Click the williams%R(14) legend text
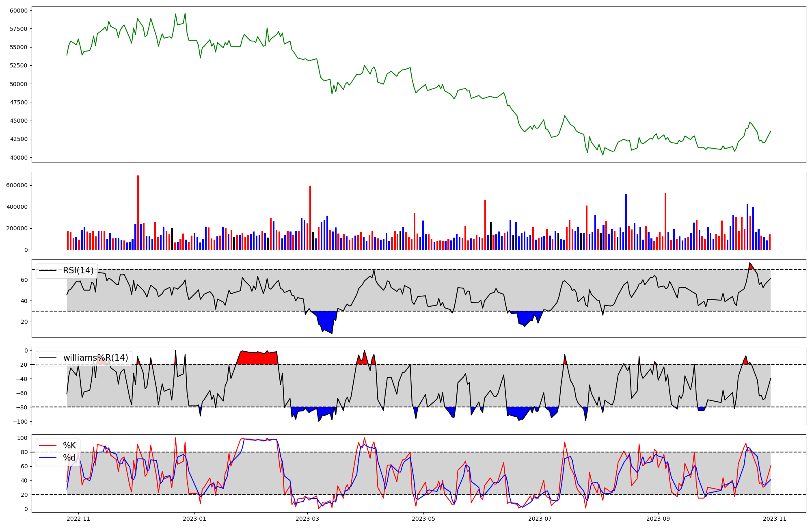The height and width of the screenshot is (528, 812). click(x=95, y=358)
